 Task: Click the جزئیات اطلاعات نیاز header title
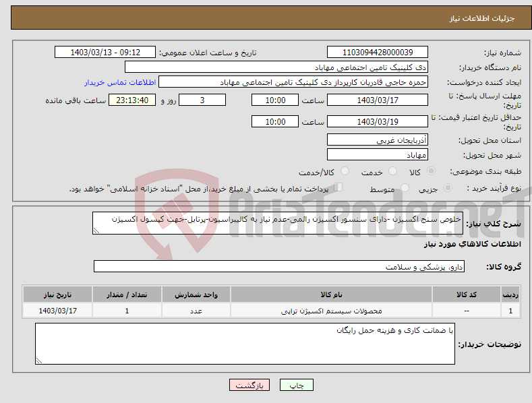click(482, 18)
